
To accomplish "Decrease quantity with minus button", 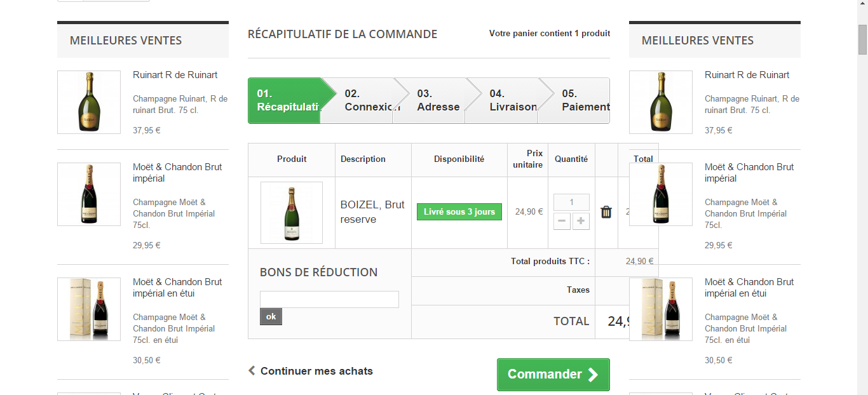I will pos(562,221).
